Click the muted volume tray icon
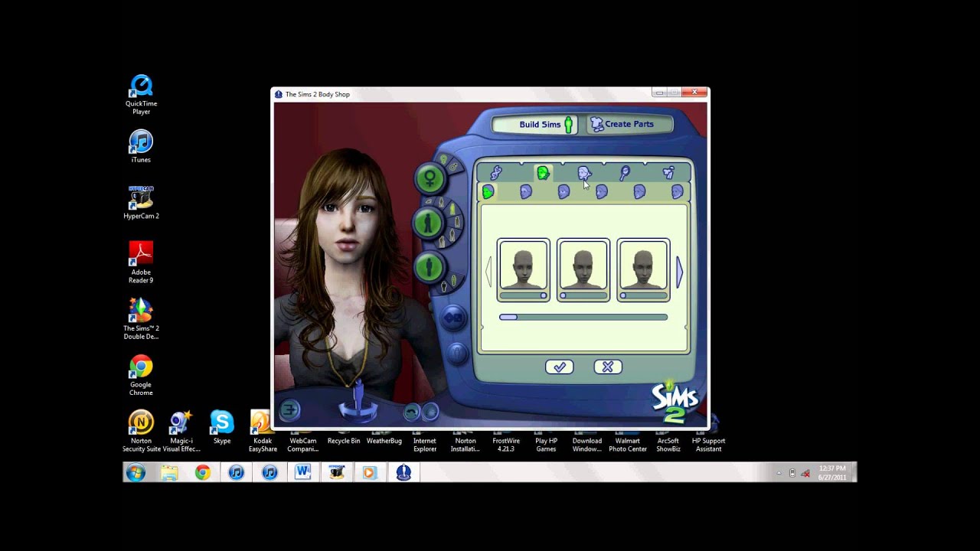 [805, 474]
